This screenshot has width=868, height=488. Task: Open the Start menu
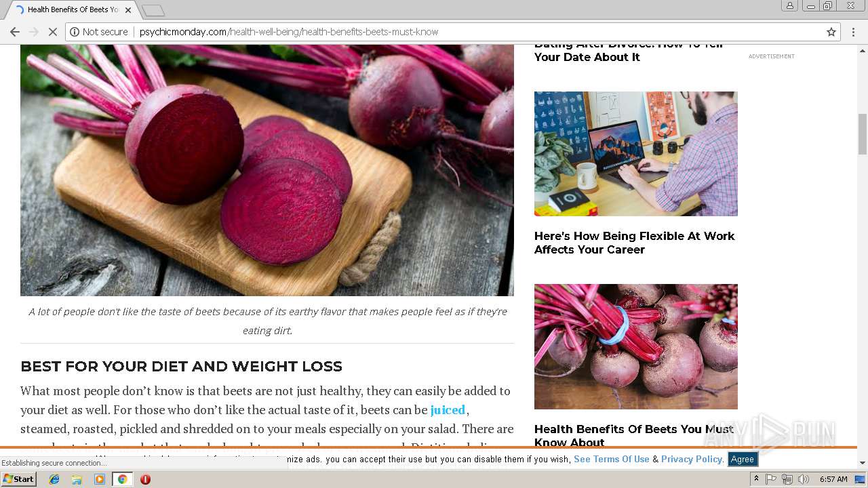pos(19,479)
